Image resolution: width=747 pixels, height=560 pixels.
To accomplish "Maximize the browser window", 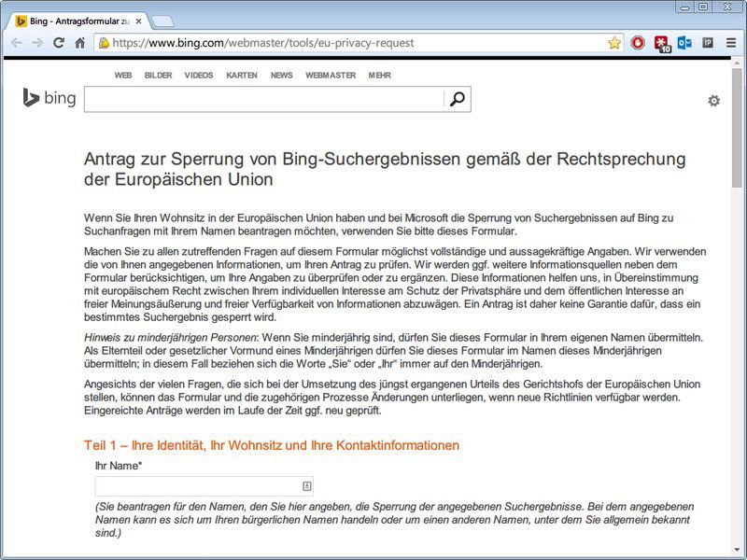I will tap(703, 7).
